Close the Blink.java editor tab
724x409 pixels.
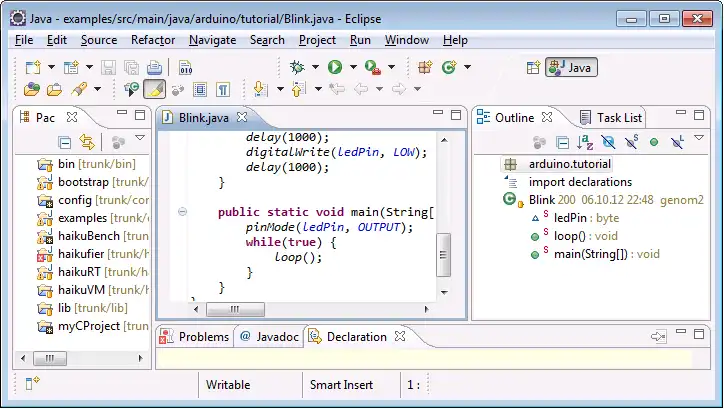(x=241, y=117)
